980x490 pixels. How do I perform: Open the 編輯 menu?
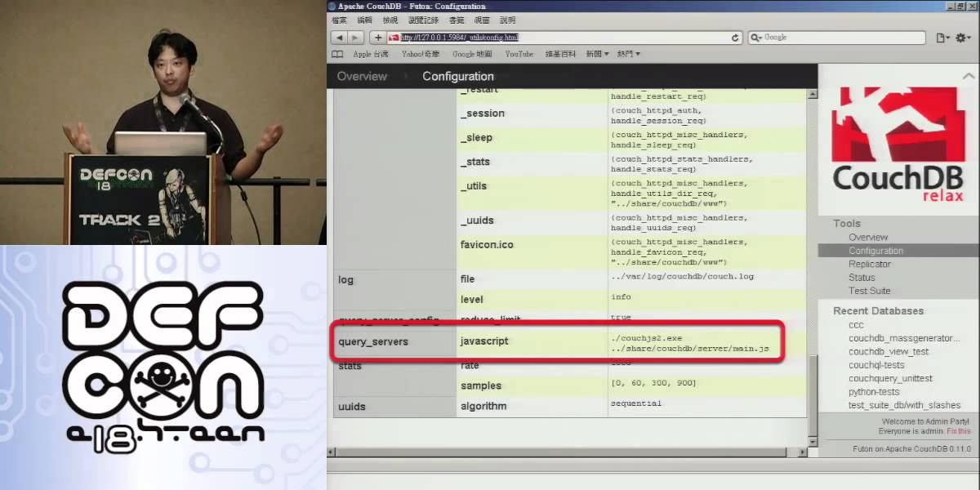coord(364,20)
